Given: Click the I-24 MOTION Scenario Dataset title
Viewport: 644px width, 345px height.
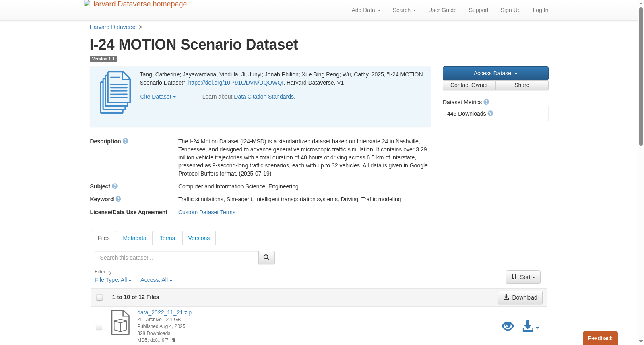Looking at the screenshot, I should [x=194, y=44].
